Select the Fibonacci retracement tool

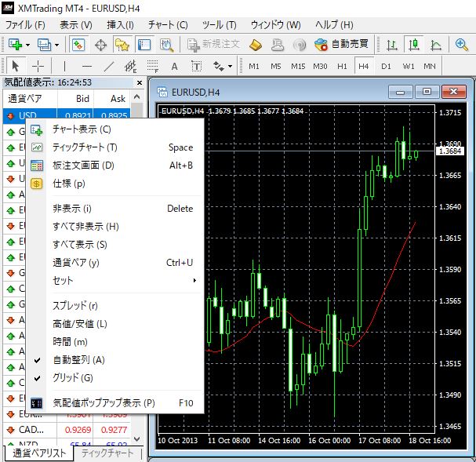[x=152, y=66]
